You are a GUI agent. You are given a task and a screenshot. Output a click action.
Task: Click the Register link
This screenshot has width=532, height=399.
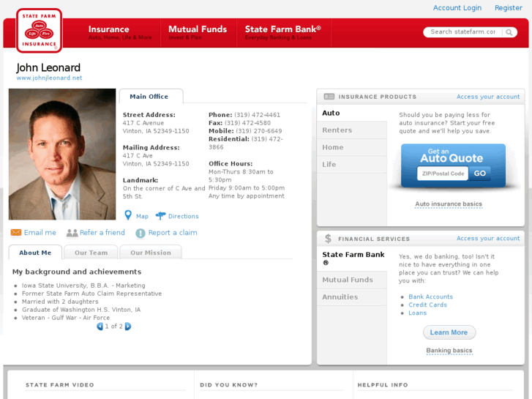(509, 8)
